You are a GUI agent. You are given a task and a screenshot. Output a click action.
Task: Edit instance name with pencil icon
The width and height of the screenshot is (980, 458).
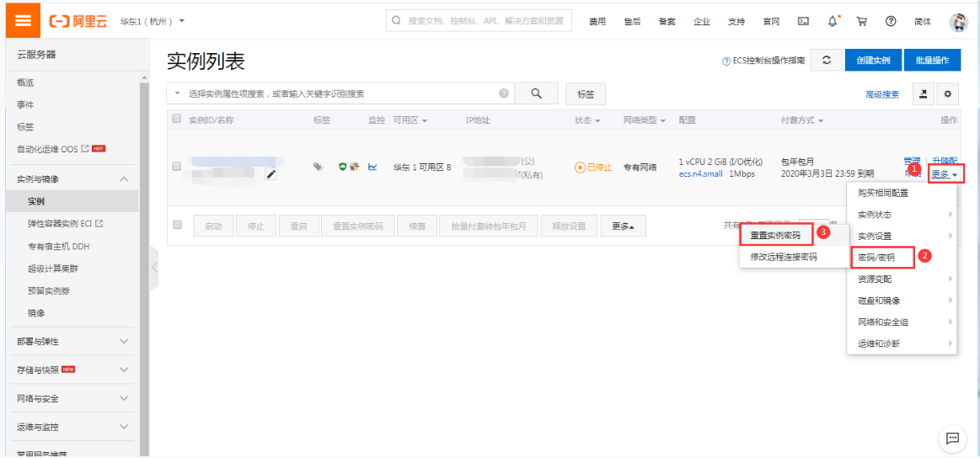pos(270,174)
